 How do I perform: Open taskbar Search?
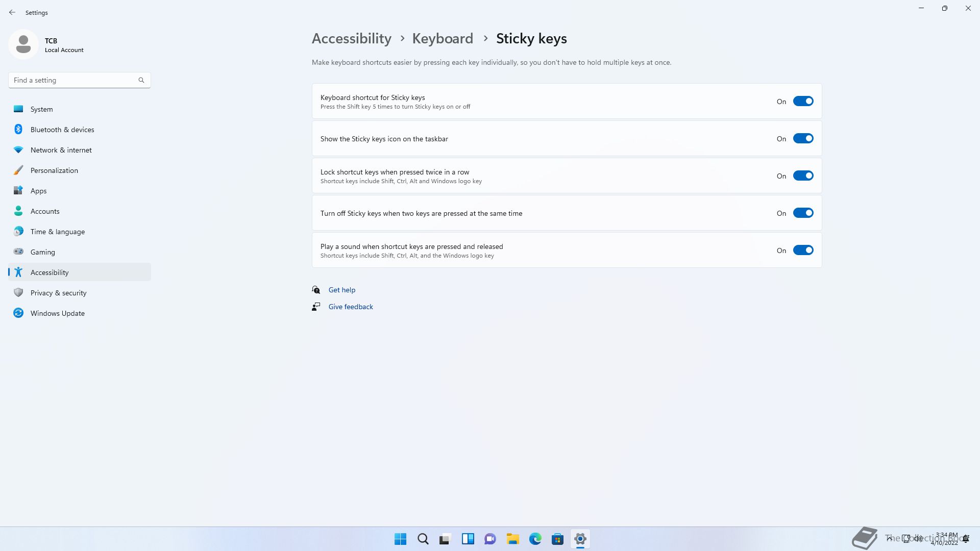(x=423, y=539)
